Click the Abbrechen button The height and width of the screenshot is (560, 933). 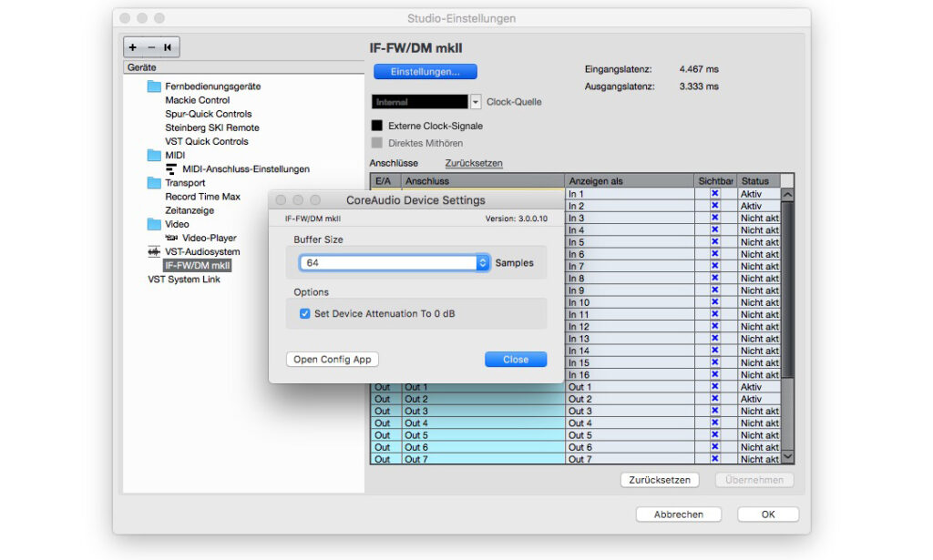pyautogui.click(x=678, y=514)
